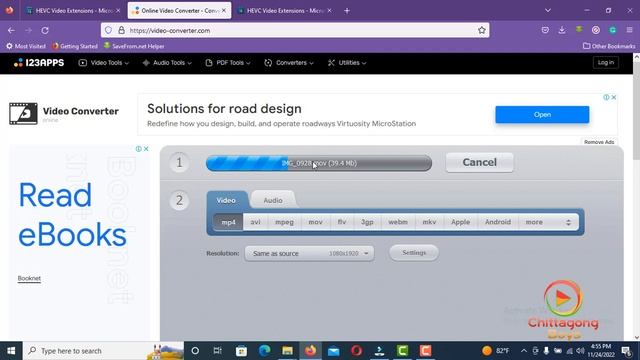
Task: Select mpeg output format
Action: (x=284, y=222)
